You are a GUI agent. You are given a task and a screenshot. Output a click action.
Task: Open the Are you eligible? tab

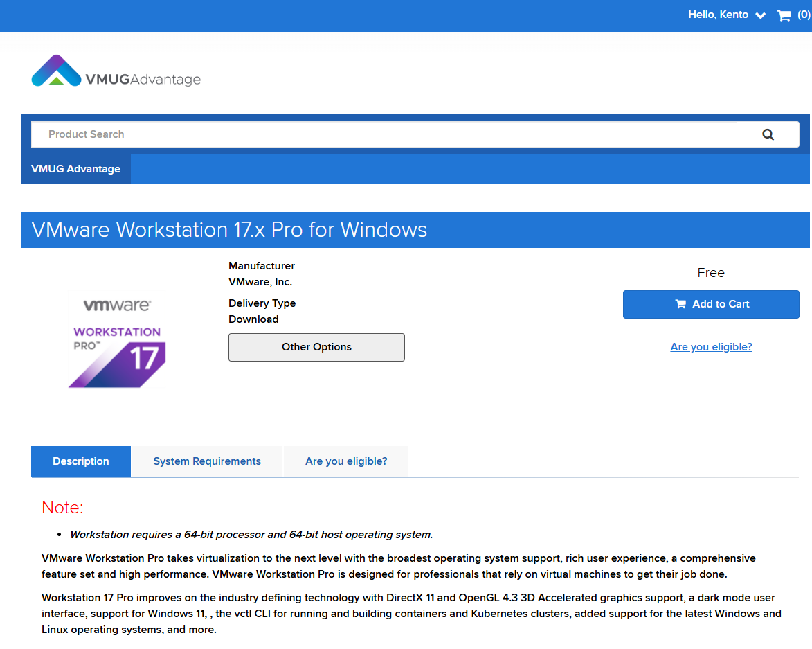click(x=346, y=461)
